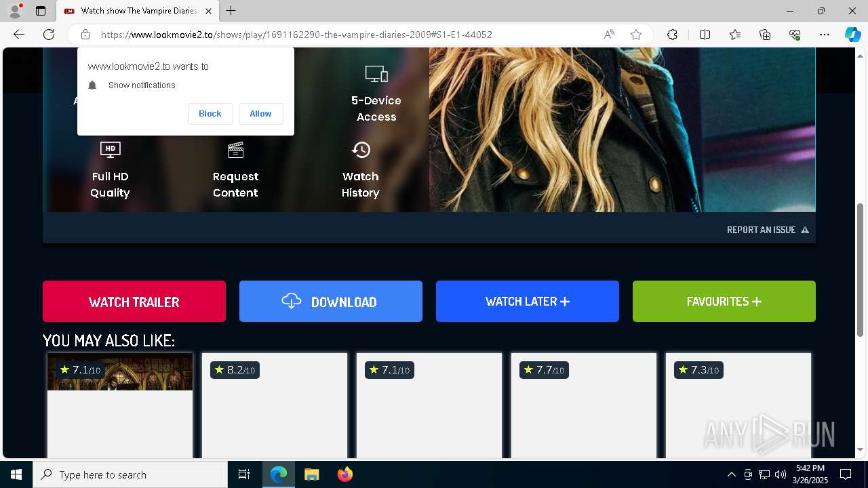
Task: Toggle Split screen icon
Action: tap(705, 35)
